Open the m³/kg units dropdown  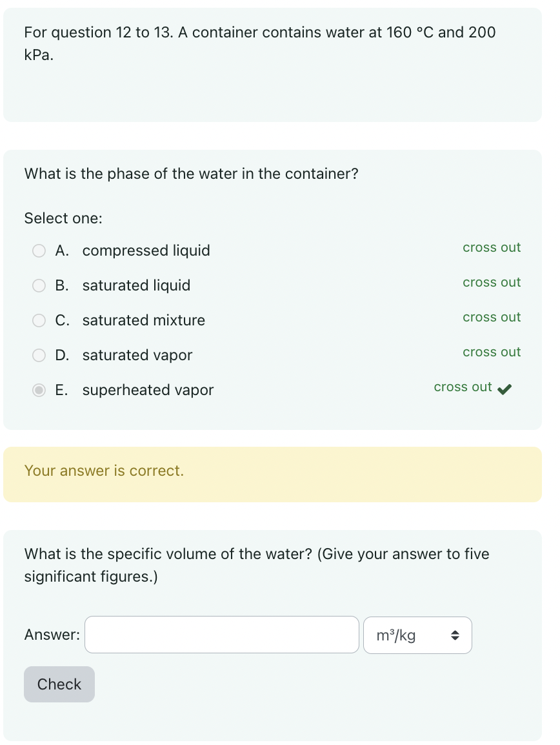417,635
